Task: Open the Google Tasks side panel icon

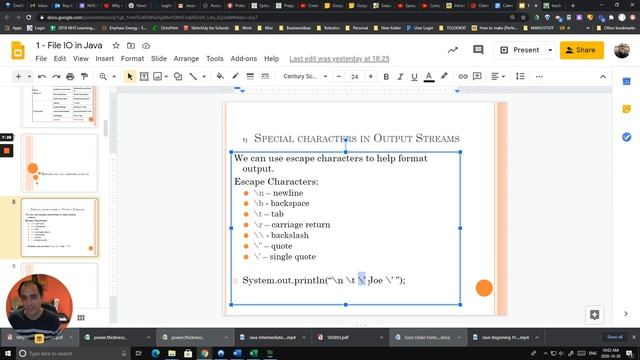Action: point(627,137)
